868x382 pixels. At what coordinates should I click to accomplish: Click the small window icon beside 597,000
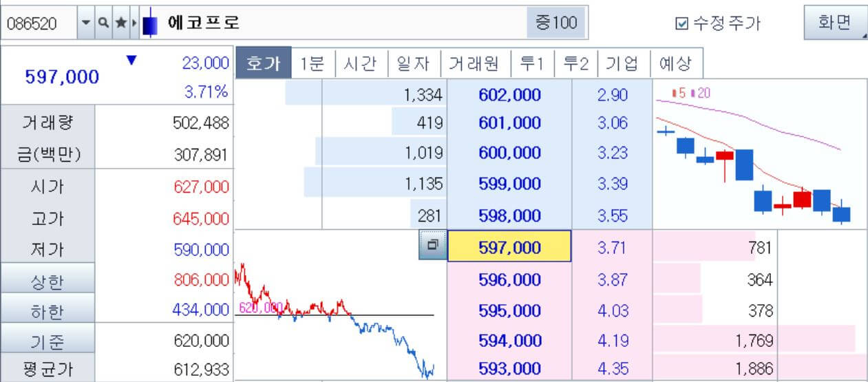pyautogui.click(x=432, y=245)
